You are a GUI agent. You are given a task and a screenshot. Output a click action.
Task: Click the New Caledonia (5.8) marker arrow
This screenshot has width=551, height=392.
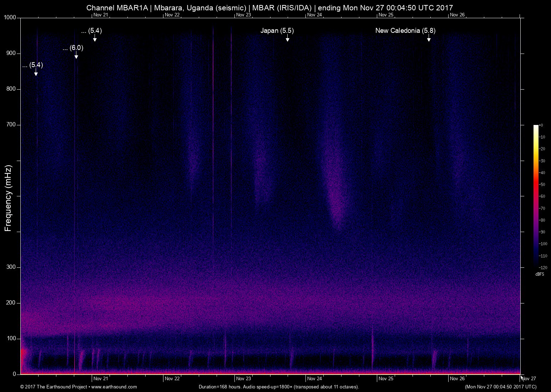[429, 39]
